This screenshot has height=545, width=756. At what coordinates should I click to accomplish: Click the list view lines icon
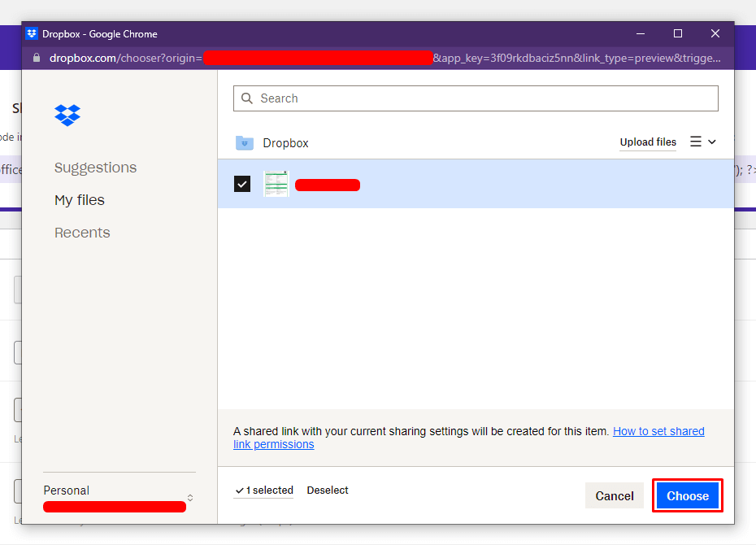(x=696, y=142)
